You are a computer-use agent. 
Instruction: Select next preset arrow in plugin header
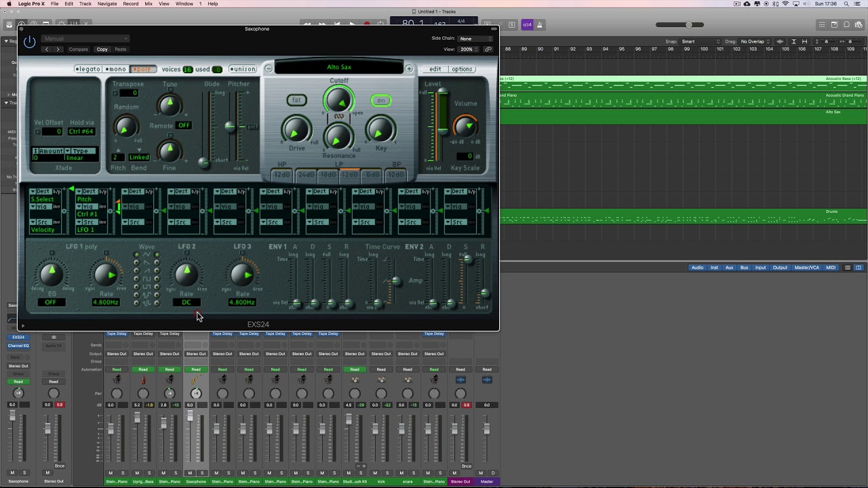click(58, 49)
